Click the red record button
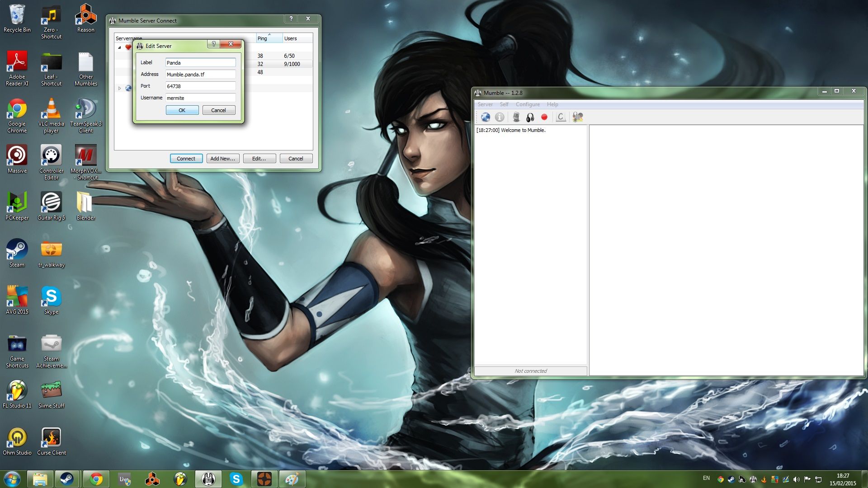Image resolution: width=868 pixels, height=488 pixels. [x=544, y=117]
